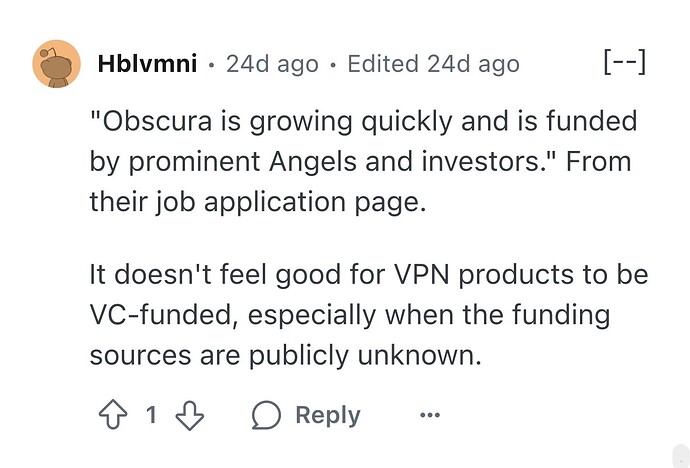The height and width of the screenshot is (468, 690).
Task: Click the "24d ago" post timestamp
Action: pos(272,65)
